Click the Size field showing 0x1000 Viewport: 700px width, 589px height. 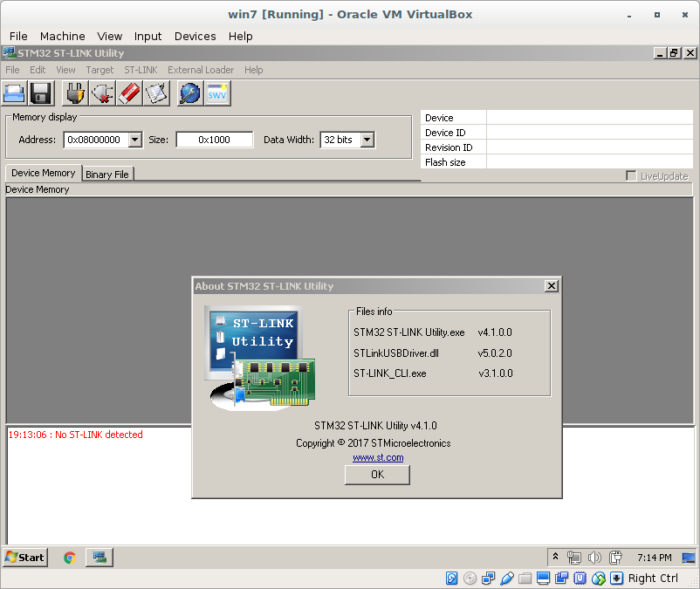pyautogui.click(x=215, y=140)
